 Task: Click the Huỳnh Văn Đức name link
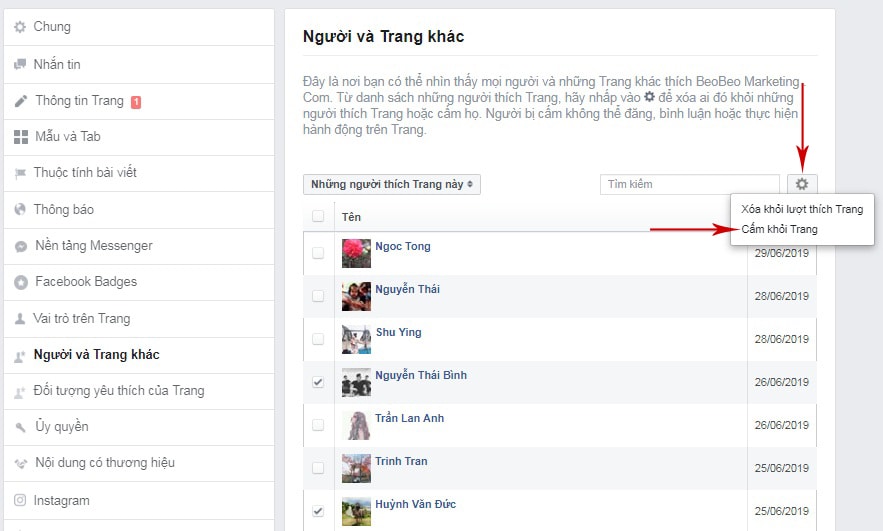(x=415, y=504)
